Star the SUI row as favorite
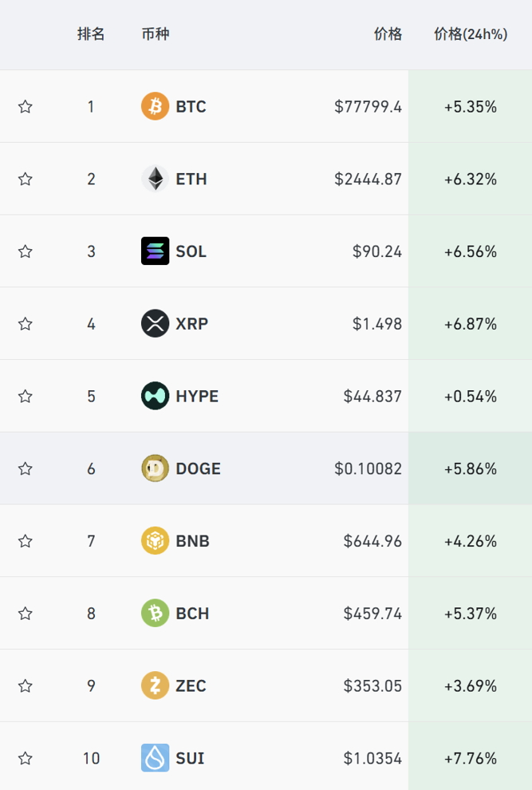532x790 pixels. (x=26, y=758)
